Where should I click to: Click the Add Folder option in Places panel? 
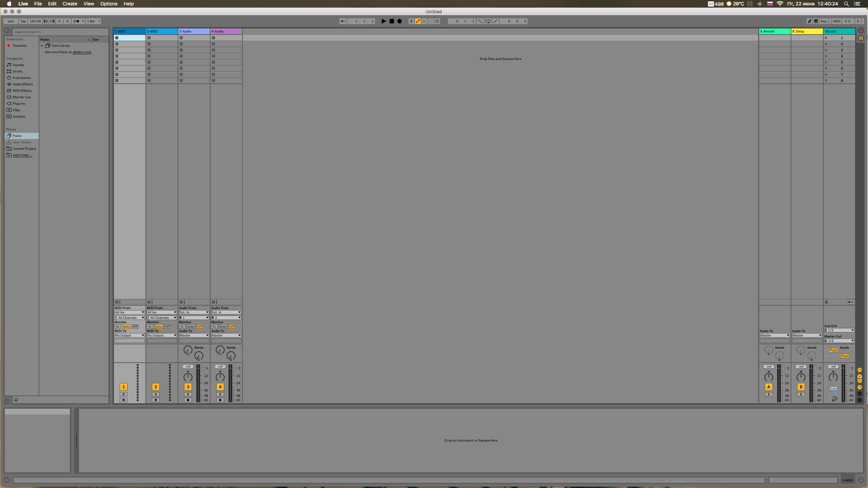22,155
